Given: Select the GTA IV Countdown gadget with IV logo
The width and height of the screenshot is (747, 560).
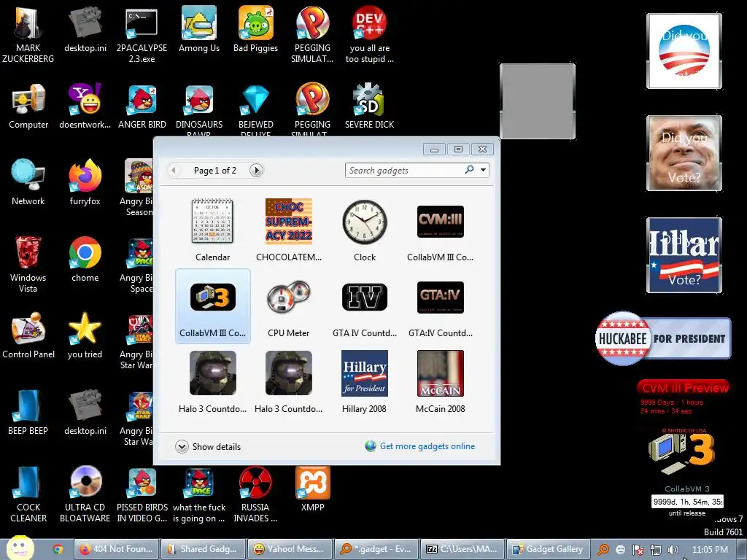Looking at the screenshot, I should (x=365, y=306).
